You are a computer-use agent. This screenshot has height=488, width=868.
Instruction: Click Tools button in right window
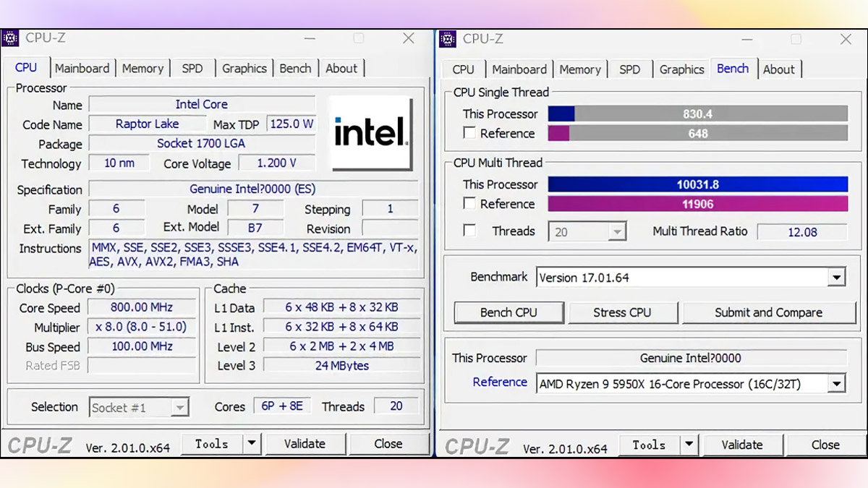point(649,445)
